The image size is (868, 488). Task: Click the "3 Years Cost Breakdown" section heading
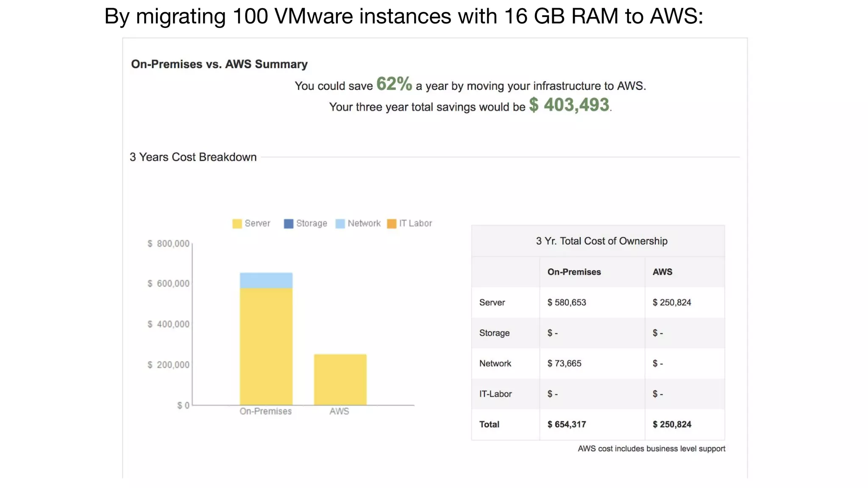point(193,157)
